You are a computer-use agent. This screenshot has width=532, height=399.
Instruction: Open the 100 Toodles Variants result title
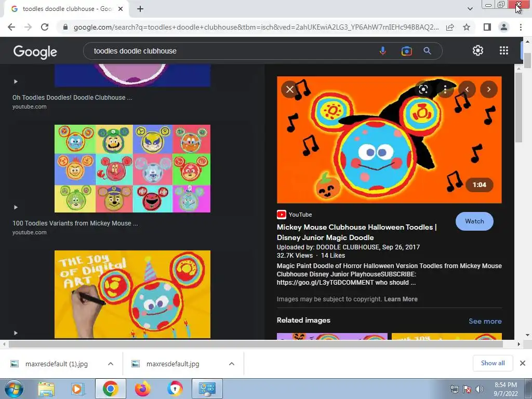75,223
